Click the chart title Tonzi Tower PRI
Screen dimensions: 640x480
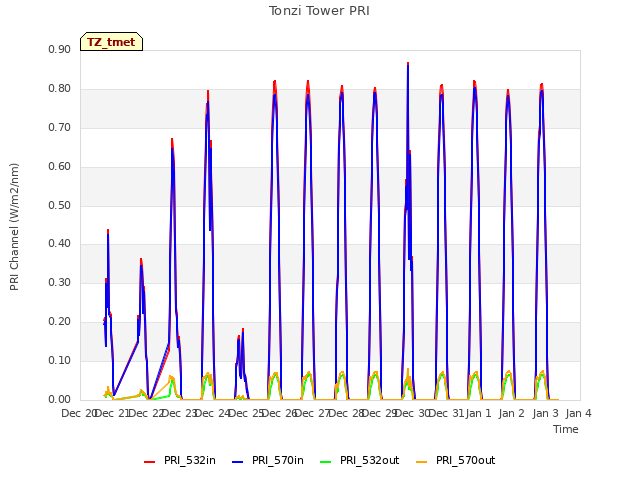pyautogui.click(x=319, y=11)
